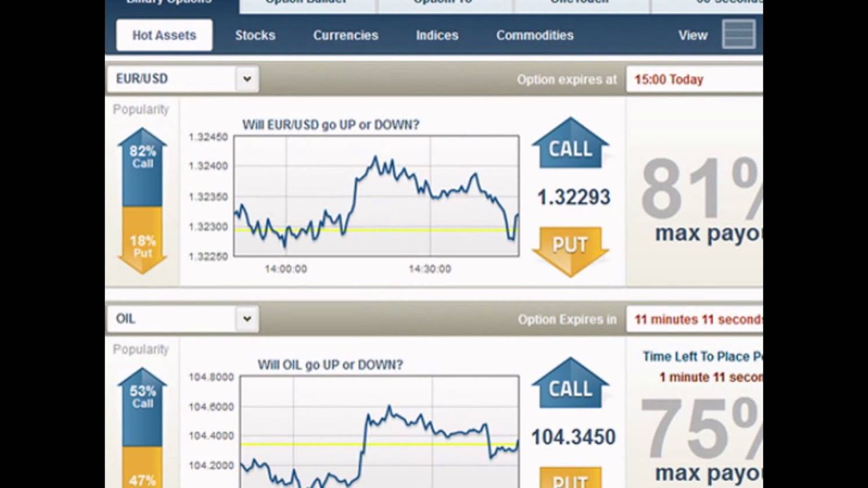Click the 82% Call popularity arrow
Viewport: 868px width, 488px height.
142,167
